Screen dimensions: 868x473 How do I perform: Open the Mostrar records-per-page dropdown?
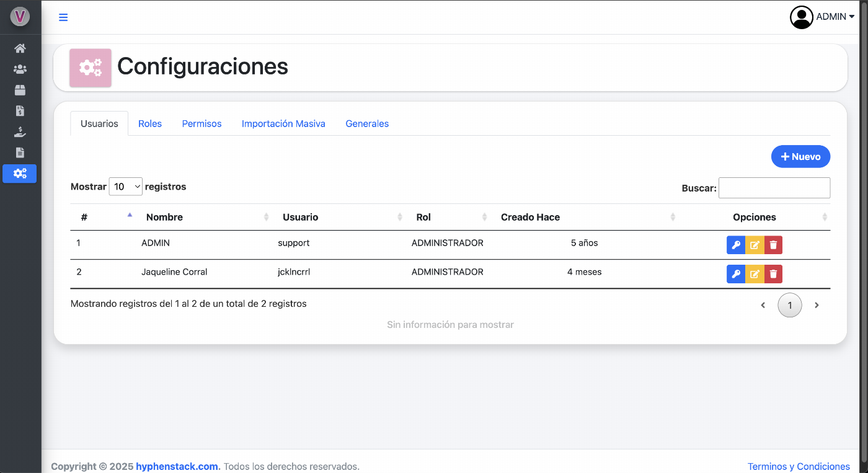click(126, 186)
